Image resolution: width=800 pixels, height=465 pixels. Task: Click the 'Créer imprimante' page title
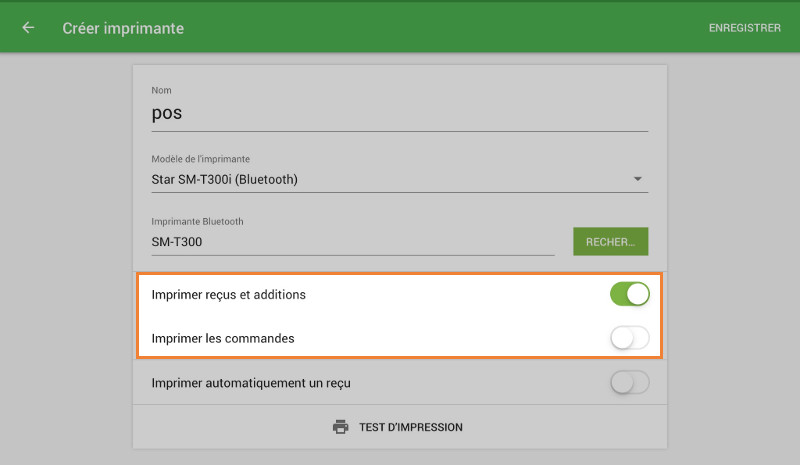(123, 28)
